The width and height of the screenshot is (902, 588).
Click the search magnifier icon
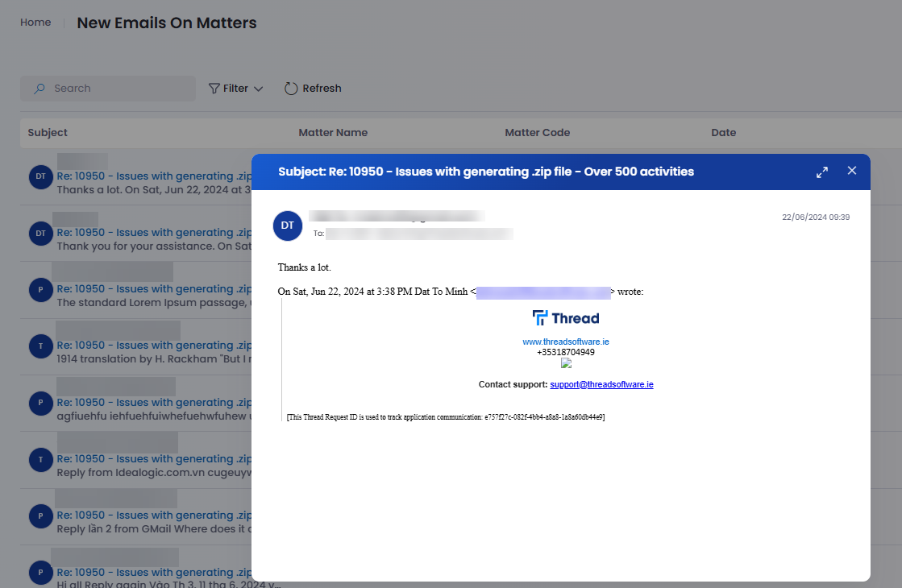click(39, 89)
